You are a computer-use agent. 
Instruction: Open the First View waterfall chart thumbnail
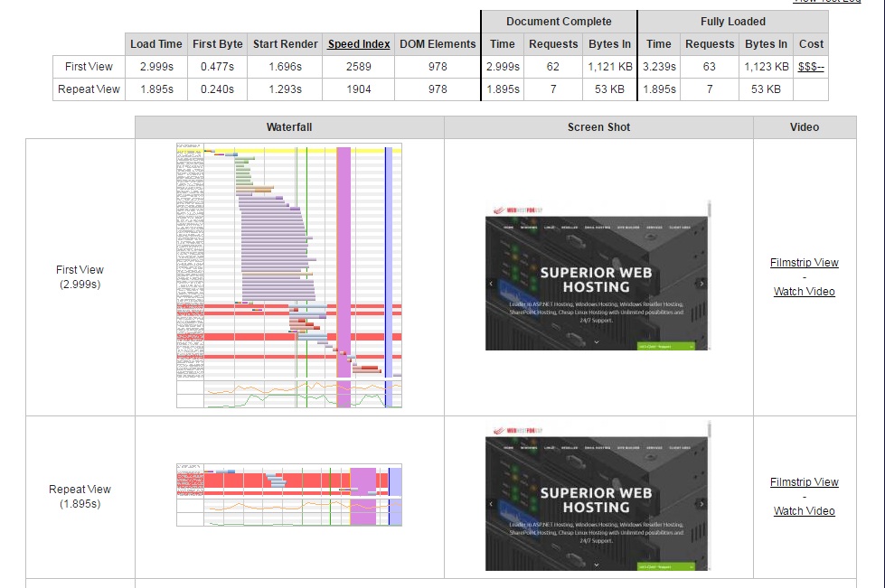[289, 275]
